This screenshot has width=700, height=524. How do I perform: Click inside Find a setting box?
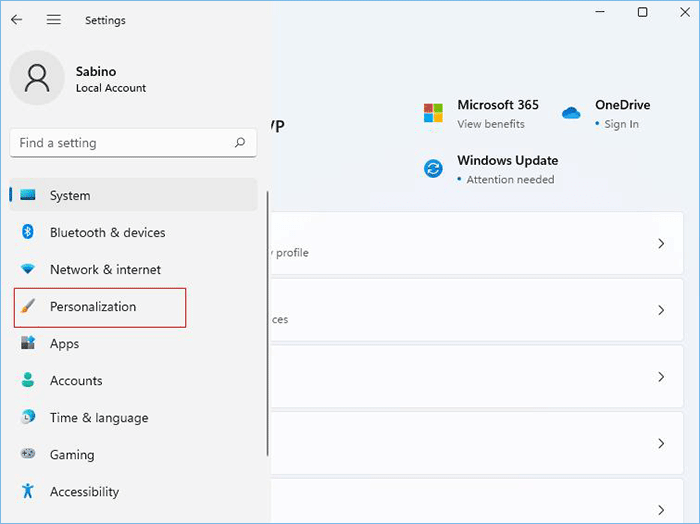[120, 143]
